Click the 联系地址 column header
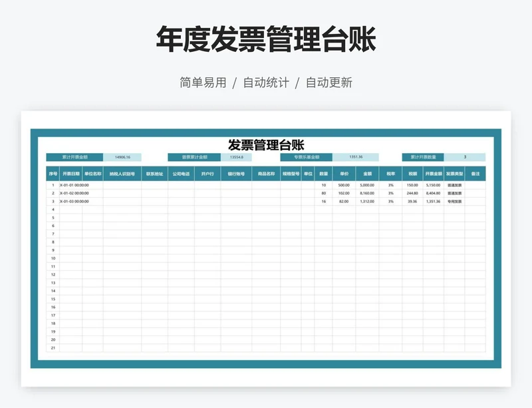Viewport: 532px width, 408px height. point(155,174)
